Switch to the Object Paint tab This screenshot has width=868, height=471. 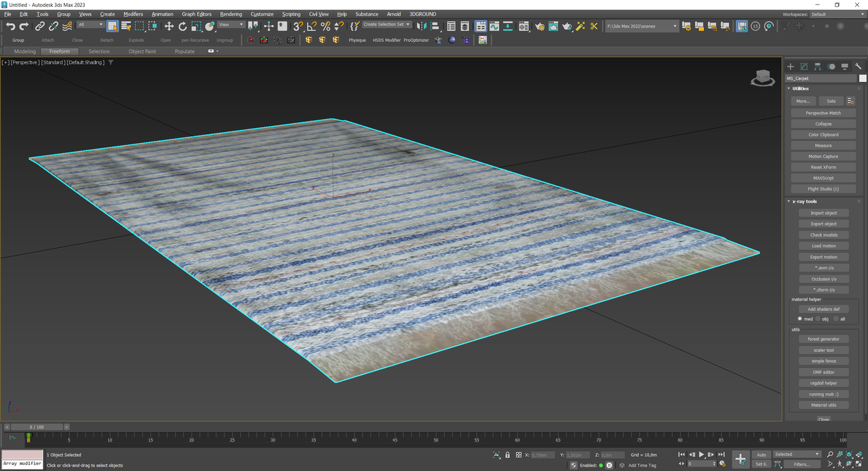(x=142, y=52)
